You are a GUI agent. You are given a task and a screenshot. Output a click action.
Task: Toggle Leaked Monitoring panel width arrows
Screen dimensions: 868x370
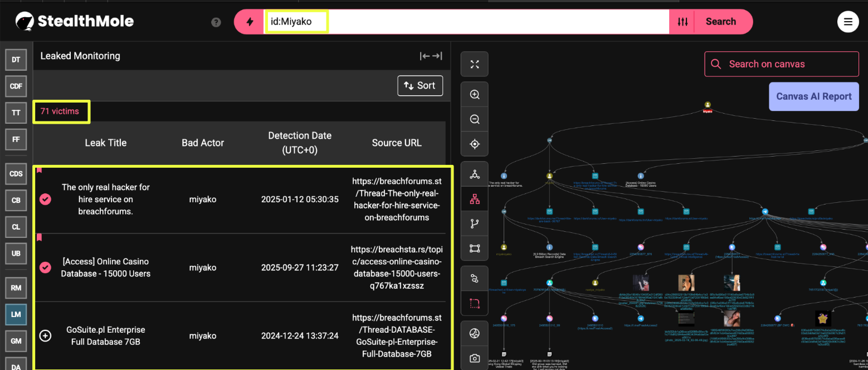[x=431, y=56]
